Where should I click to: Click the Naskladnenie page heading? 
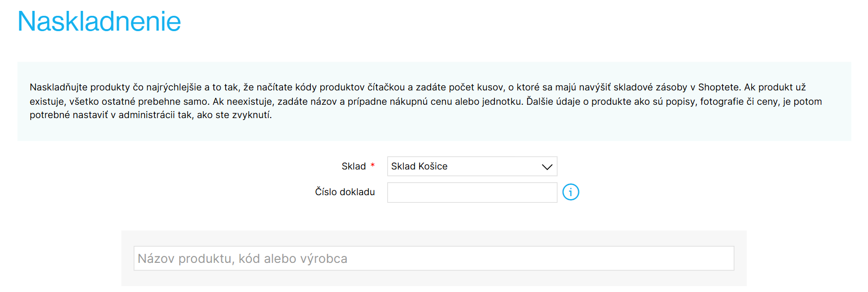click(x=99, y=22)
